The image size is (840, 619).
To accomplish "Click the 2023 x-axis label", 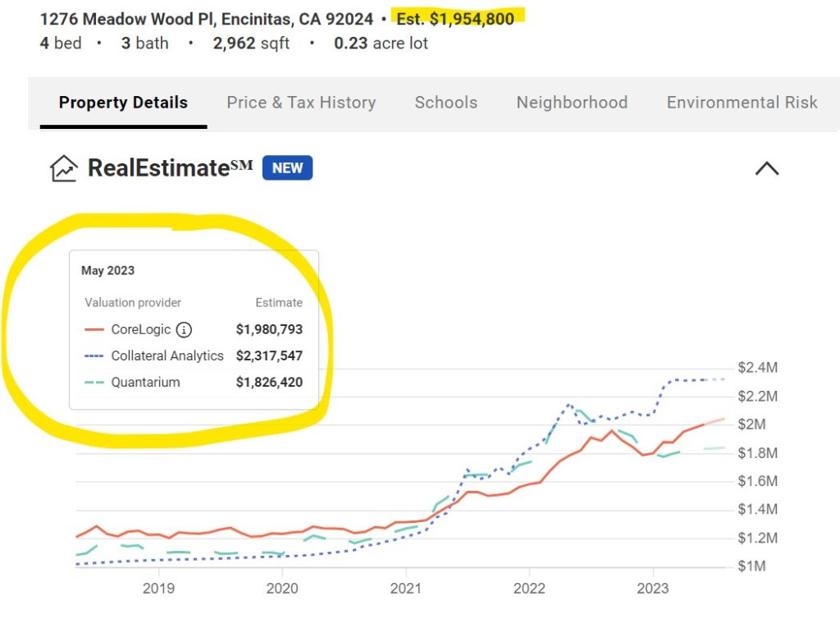I will click(652, 588).
